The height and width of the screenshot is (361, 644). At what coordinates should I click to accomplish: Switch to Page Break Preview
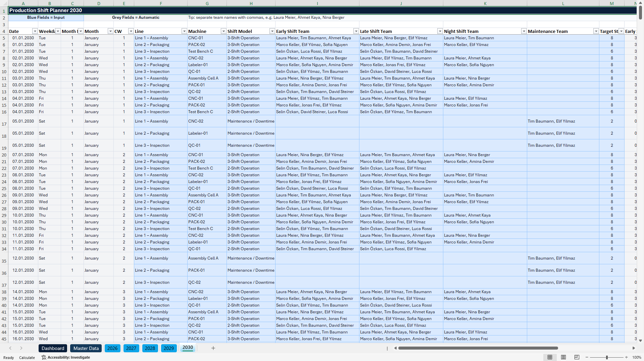pyautogui.click(x=577, y=357)
